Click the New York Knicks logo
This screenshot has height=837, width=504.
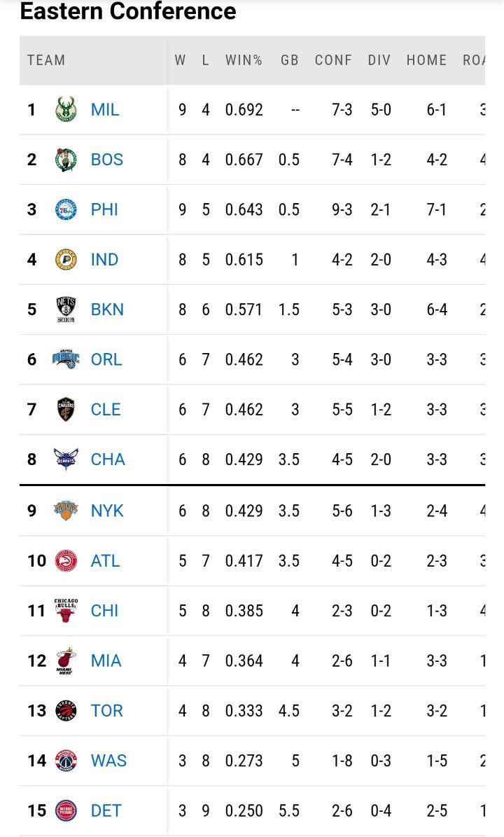coord(66,511)
